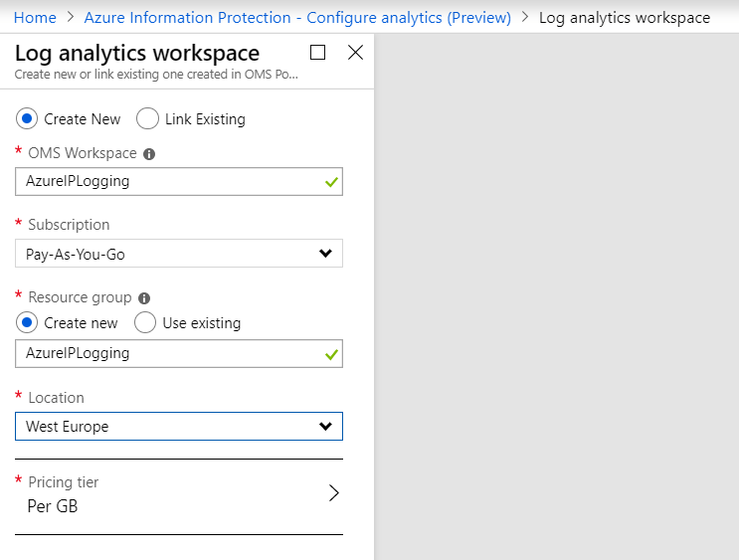The height and width of the screenshot is (560, 739).
Task: Show info tooltip for OMS Workspace
Action: point(149,154)
